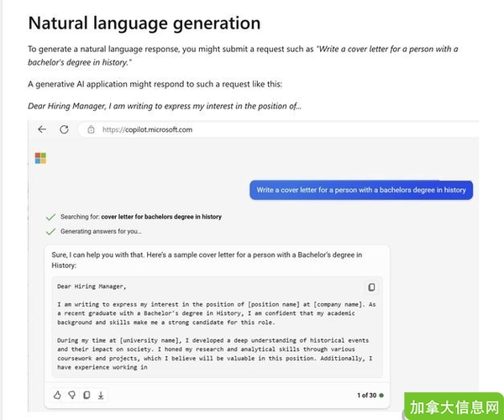Click the Microsoft logo
The image size is (504, 420).
point(39,158)
